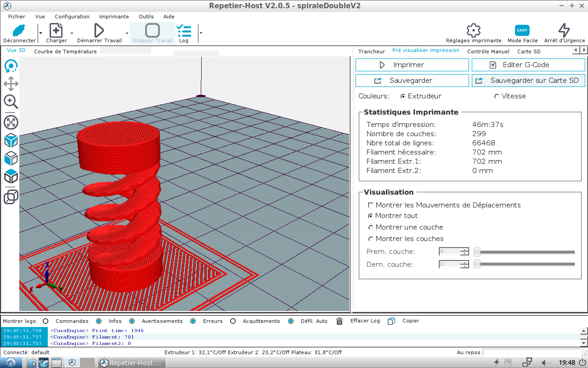Click the Déconnecter plug icon
This screenshot has width=588, height=368.
click(19, 30)
